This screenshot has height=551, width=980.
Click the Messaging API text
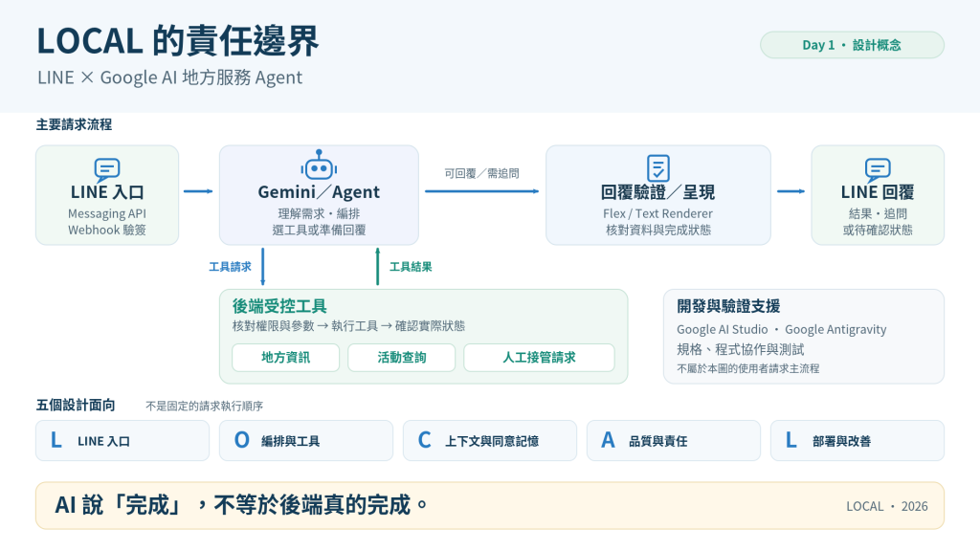pos(107,213)
